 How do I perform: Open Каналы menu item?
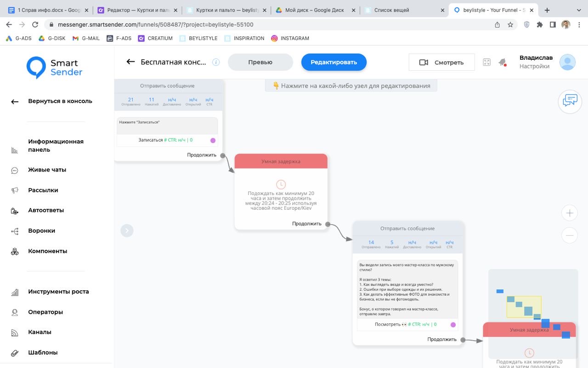click(40, 332)
